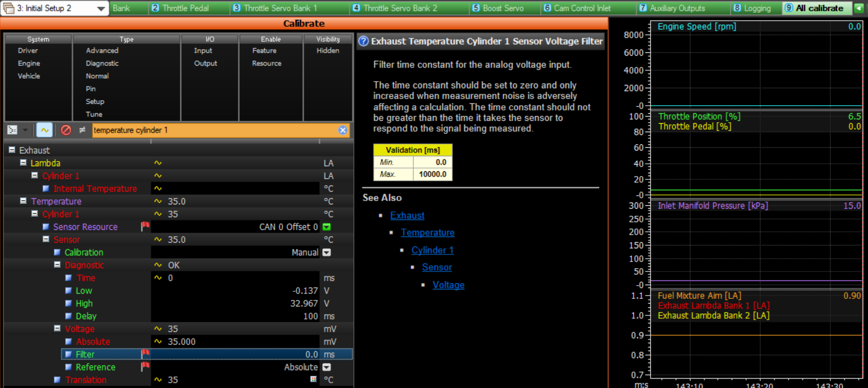
Task: Toggle the Driver system filter
Action: coord(28,51)
